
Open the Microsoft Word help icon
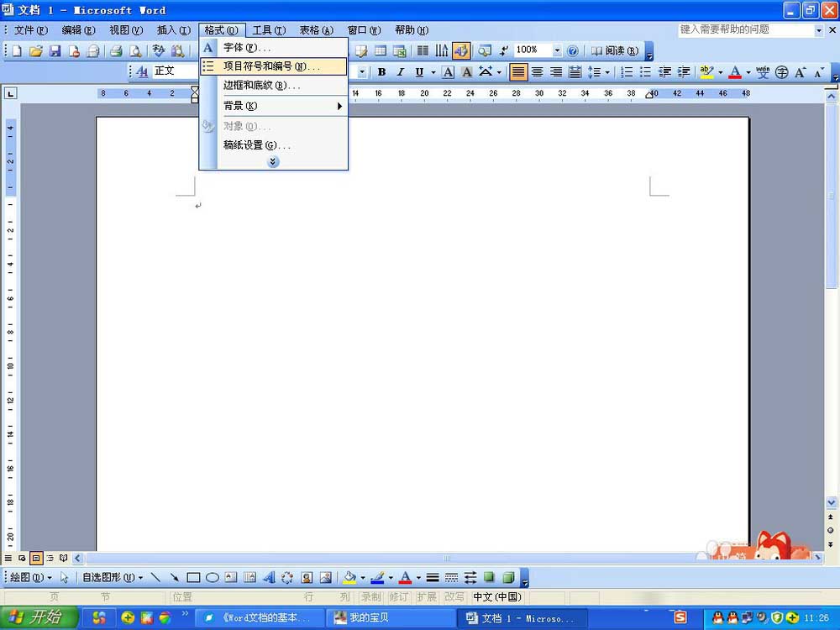[x=573, y=51]
